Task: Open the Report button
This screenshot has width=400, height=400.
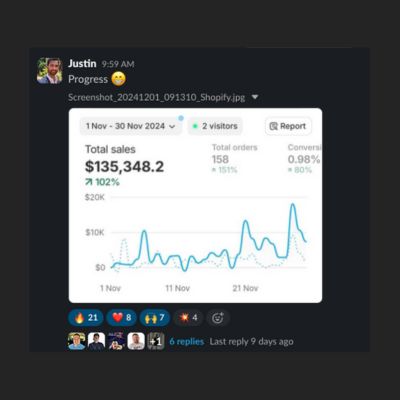Action: [x=288, y=126]
